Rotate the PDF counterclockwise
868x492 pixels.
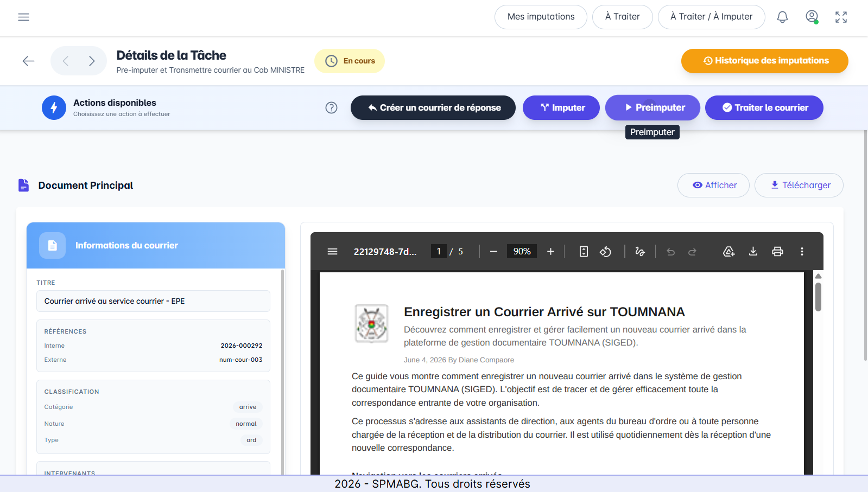point(605,251)
